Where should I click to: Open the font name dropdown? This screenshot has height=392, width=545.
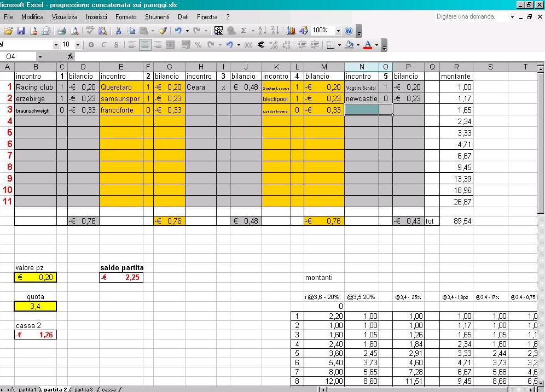pos(56,45)
